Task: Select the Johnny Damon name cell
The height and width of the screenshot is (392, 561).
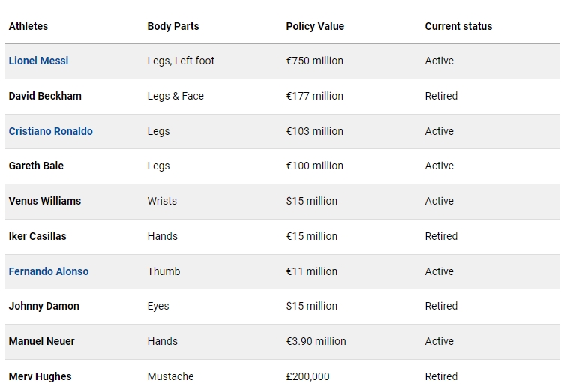Action: [44, 306]
